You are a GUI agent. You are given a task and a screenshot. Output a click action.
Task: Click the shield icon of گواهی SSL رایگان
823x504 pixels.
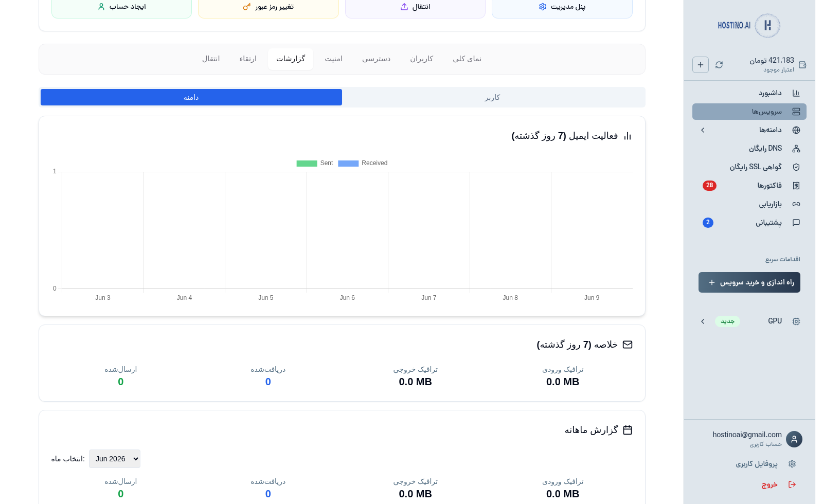pyautogui.click(x=796, y=167)
